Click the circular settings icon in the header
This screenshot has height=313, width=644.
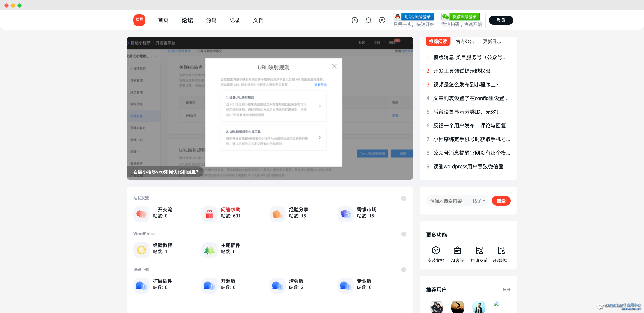point(382,20)
